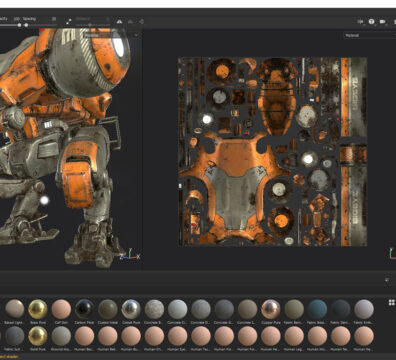Click the shelf panel options icon
The height and width of the screenshot is (360, 396).
point(387,280)
